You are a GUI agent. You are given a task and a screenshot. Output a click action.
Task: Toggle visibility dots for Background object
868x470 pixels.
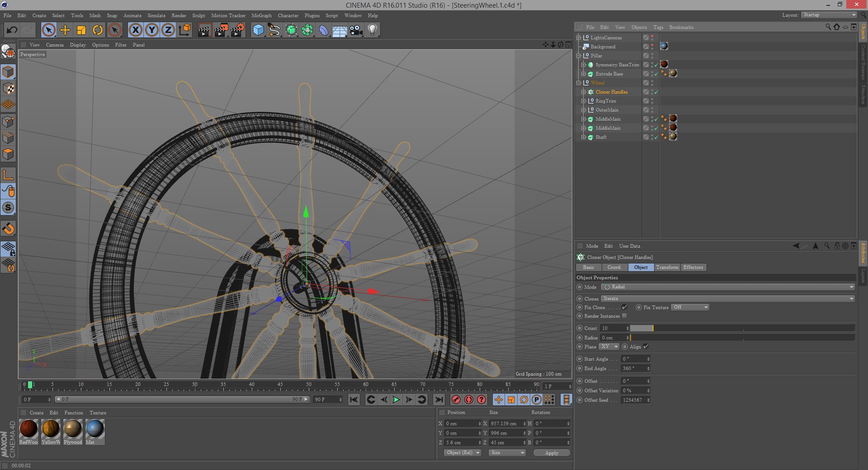tap(652, 47)
